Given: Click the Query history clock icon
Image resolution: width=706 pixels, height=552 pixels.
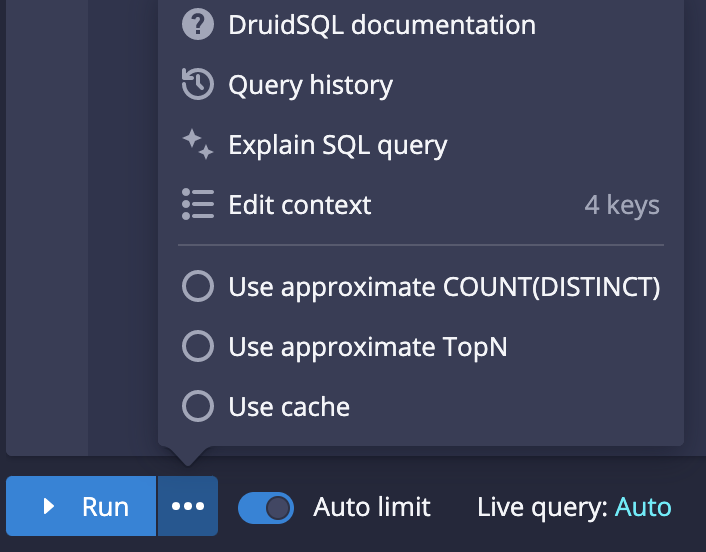Looking at the screenshot, I should click(x=198, y=84).
